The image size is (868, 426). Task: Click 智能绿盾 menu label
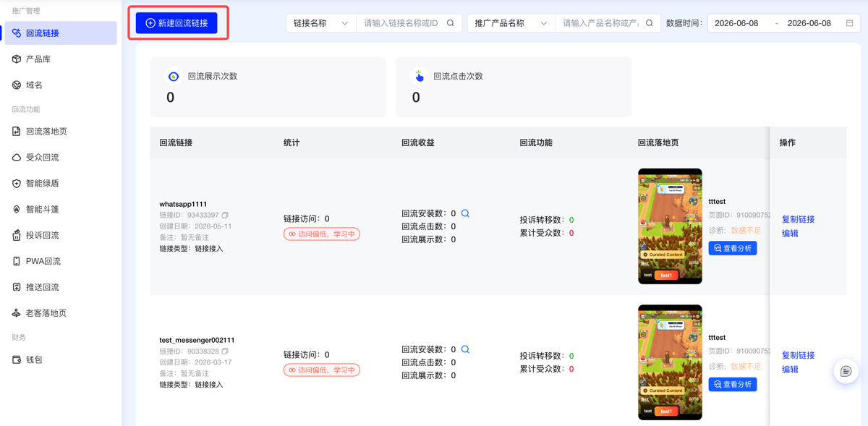pyautogui.click(x=43, y=184)
